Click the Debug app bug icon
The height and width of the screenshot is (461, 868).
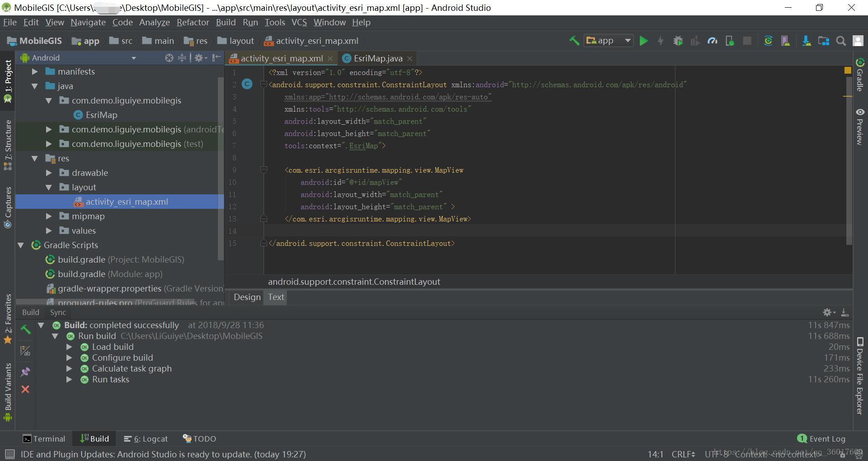pos(678,41)
